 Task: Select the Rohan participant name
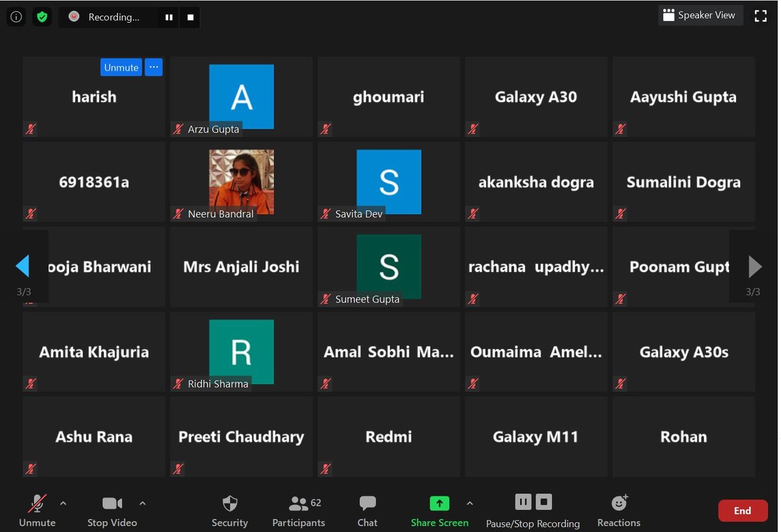683,436
